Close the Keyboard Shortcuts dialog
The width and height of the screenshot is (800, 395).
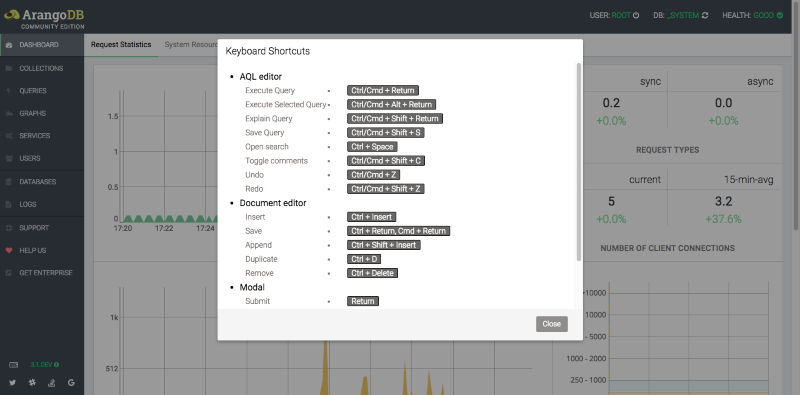point(552,324)
